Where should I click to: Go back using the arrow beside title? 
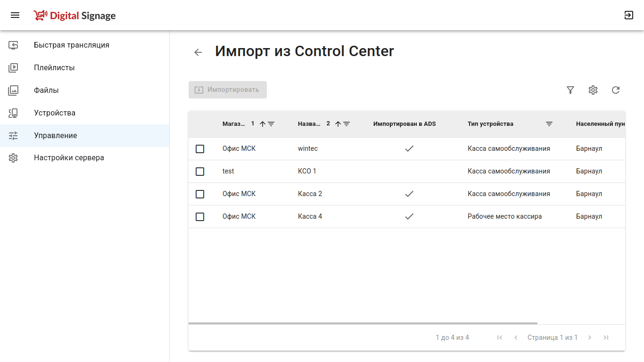pyautogui.click(x=198, y=52)
